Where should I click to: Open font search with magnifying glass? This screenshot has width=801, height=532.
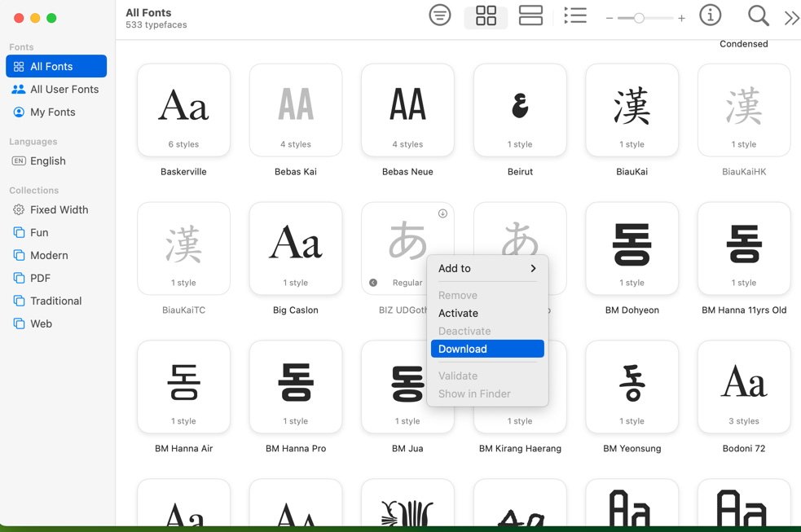coord(758,15)
